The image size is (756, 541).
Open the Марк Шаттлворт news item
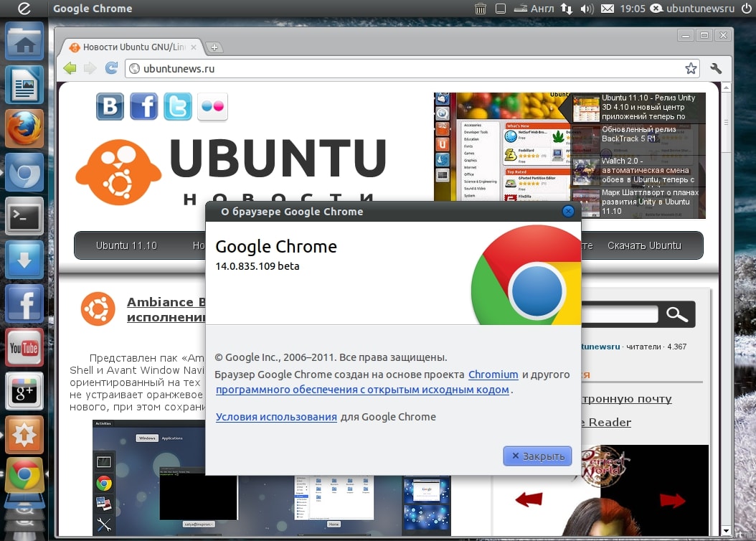point(638,202)
